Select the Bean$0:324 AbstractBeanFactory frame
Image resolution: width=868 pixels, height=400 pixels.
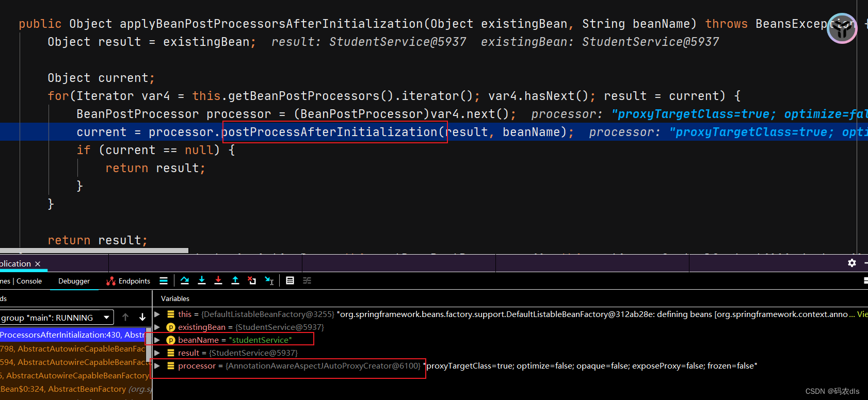76,389
